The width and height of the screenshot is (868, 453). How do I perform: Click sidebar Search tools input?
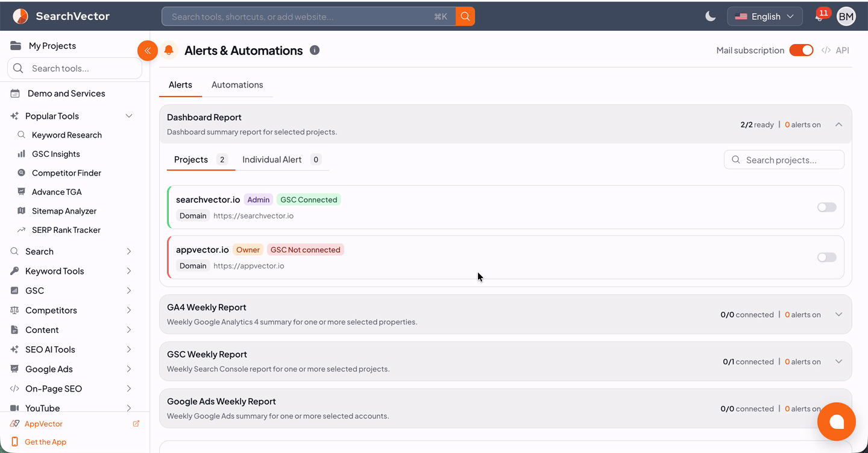point(75,68)
